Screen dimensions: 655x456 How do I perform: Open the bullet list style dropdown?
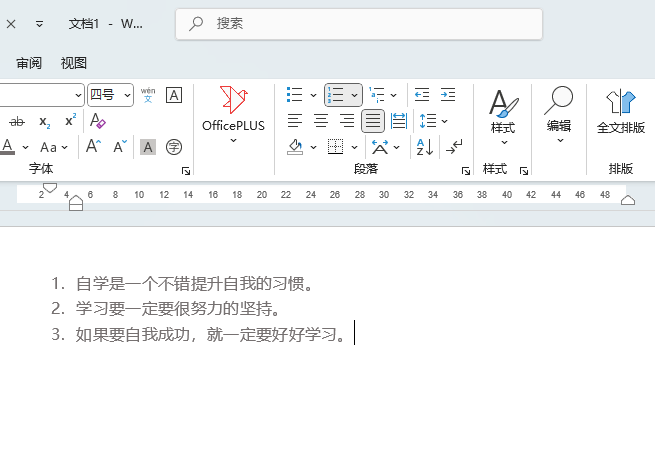point(313,95)
